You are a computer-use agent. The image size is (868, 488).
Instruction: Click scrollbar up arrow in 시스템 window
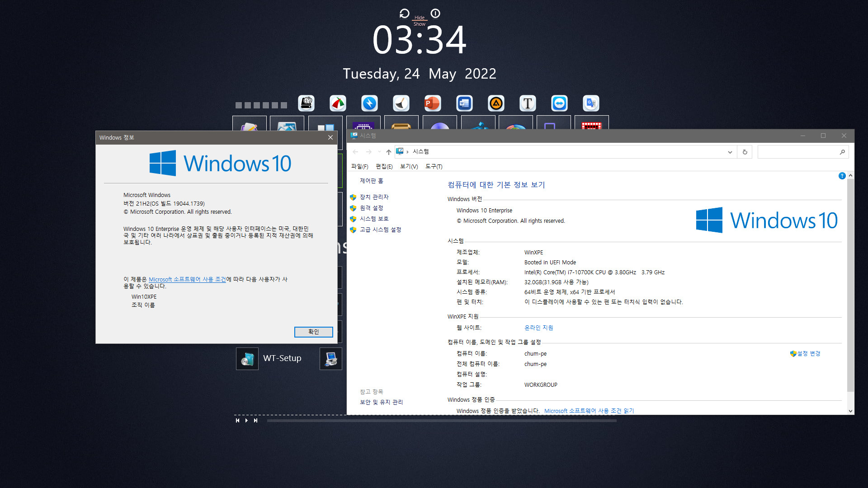pos(851,175)
